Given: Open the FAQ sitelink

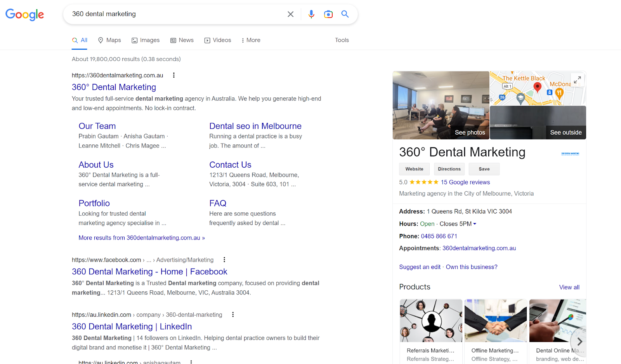Looking at the screenshot, I should tap(218, 203).
